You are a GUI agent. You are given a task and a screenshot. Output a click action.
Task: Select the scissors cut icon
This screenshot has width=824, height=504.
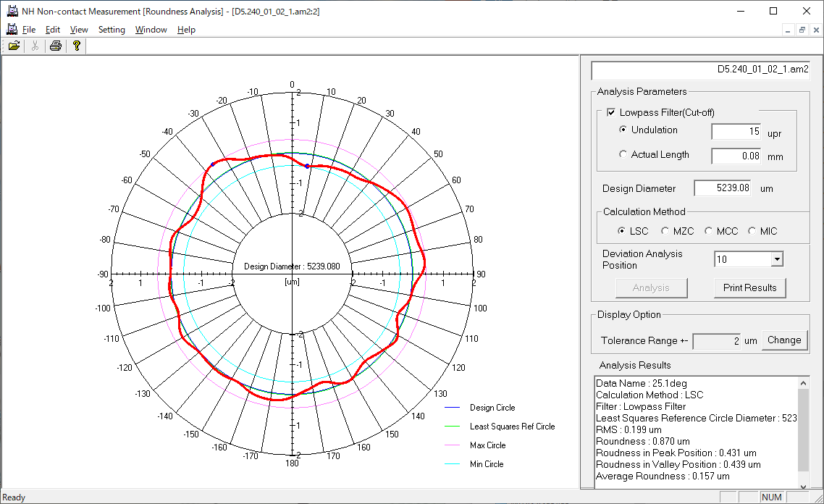pyautogui.click(x=35, y=46)
